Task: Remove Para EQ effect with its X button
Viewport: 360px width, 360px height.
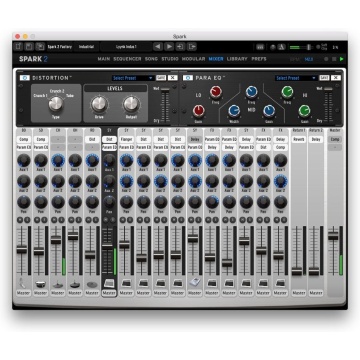Action: coord(336,78)
